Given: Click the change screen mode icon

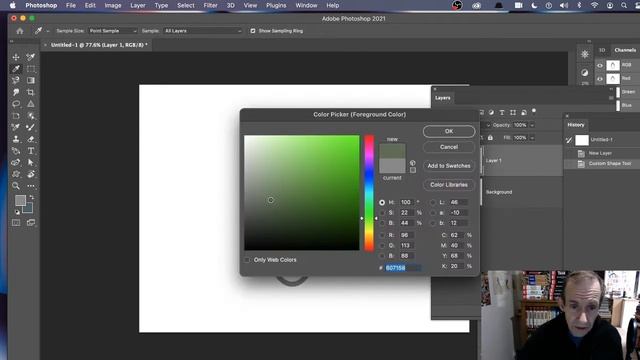Looking at the screenshot, I should click(31, 223).
